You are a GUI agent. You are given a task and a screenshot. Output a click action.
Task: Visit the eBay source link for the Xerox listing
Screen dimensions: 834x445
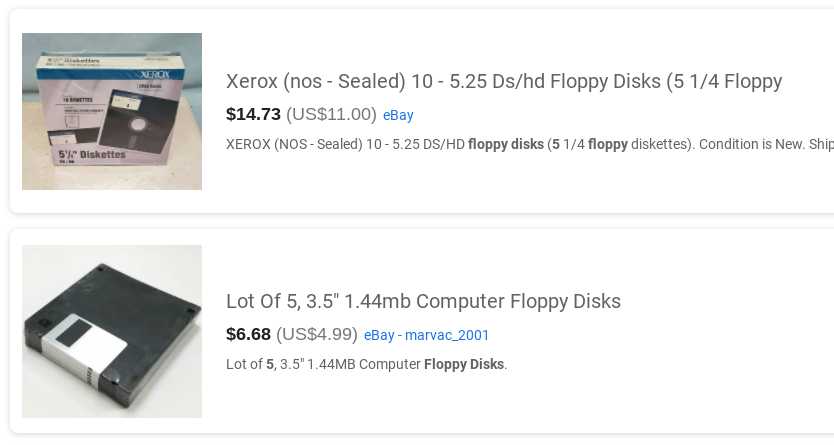pos(398,115)
